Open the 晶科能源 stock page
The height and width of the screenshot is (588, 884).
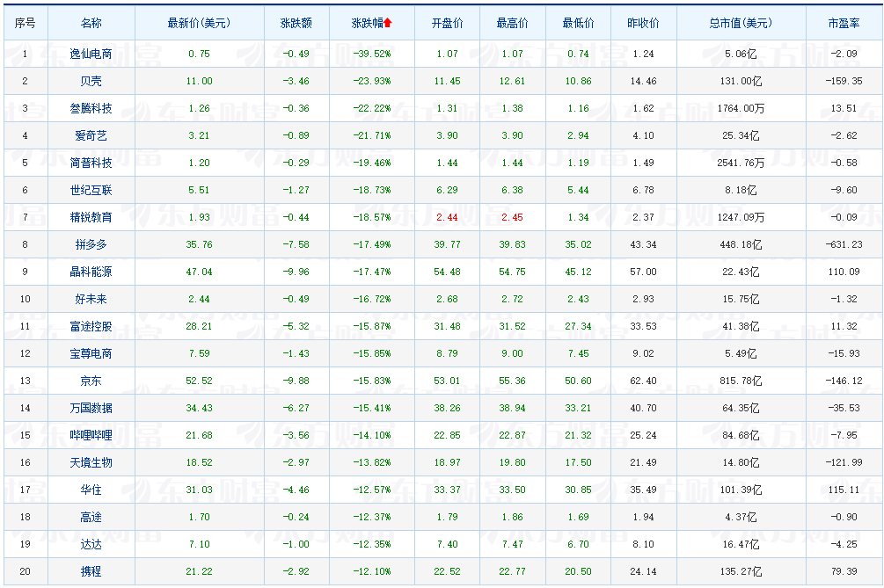click(x=91, y=272)
